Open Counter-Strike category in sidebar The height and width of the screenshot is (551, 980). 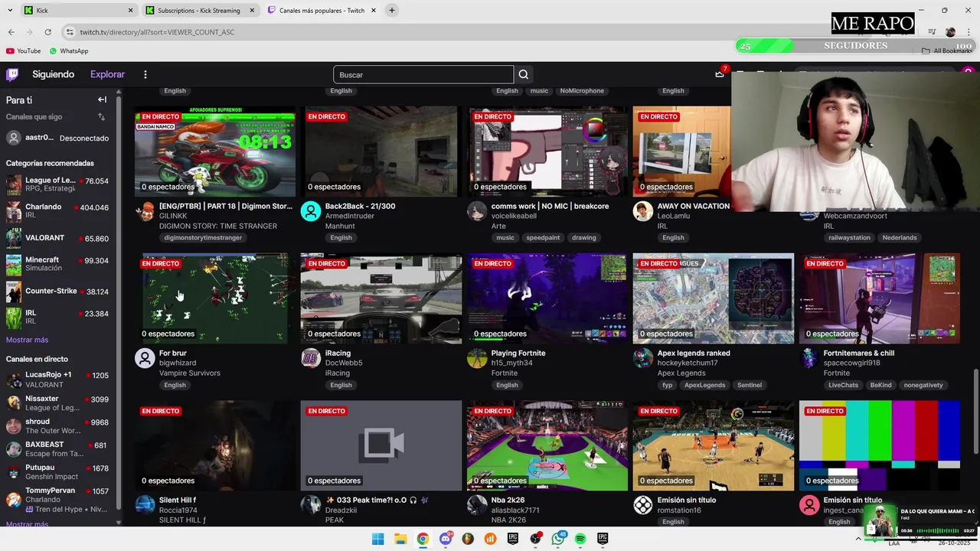[x=57, y=292]
